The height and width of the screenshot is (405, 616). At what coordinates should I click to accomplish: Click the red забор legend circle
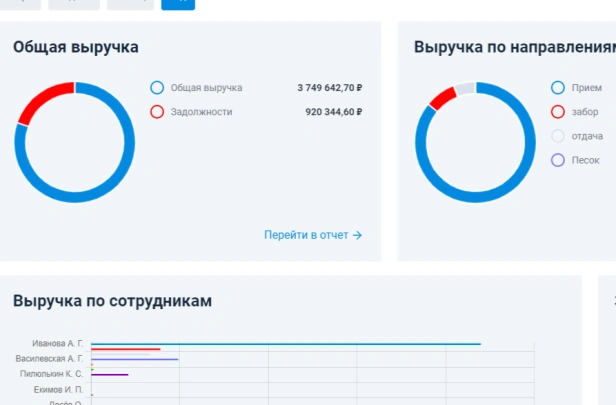pos(558,112)
